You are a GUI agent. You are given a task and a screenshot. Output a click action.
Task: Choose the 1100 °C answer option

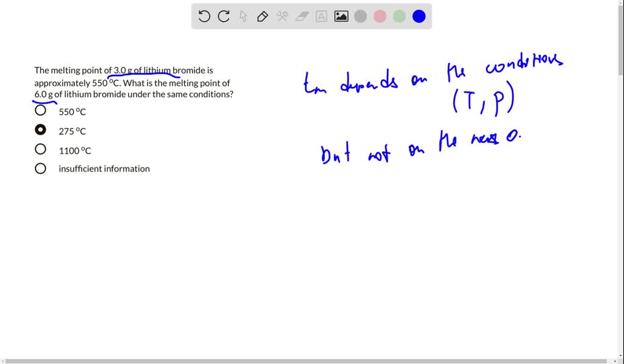[40, 149]
